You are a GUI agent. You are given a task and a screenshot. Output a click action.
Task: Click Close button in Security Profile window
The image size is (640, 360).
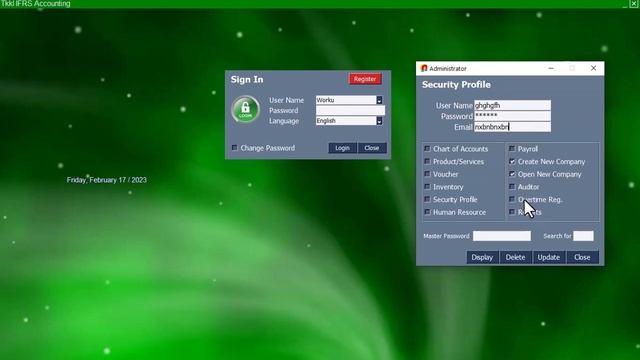582,257
